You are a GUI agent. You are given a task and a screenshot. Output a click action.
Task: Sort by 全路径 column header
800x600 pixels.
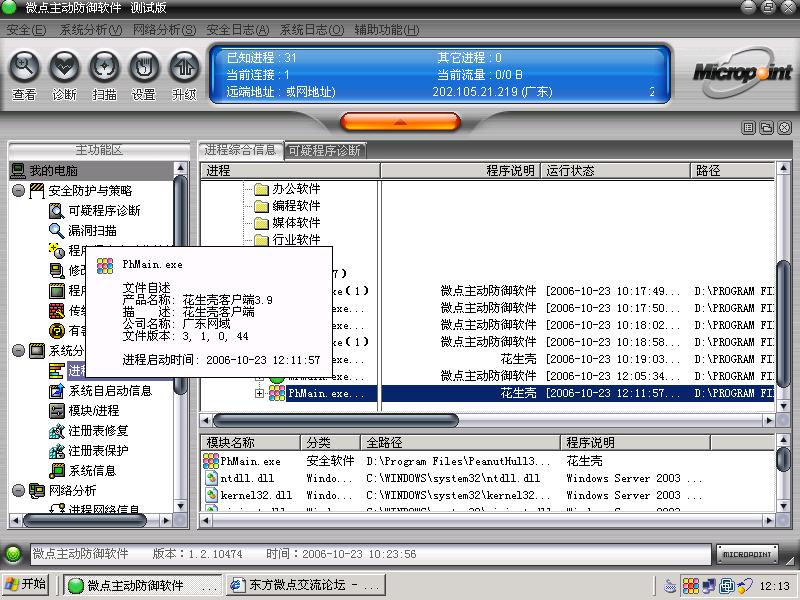tap(461, 442)
